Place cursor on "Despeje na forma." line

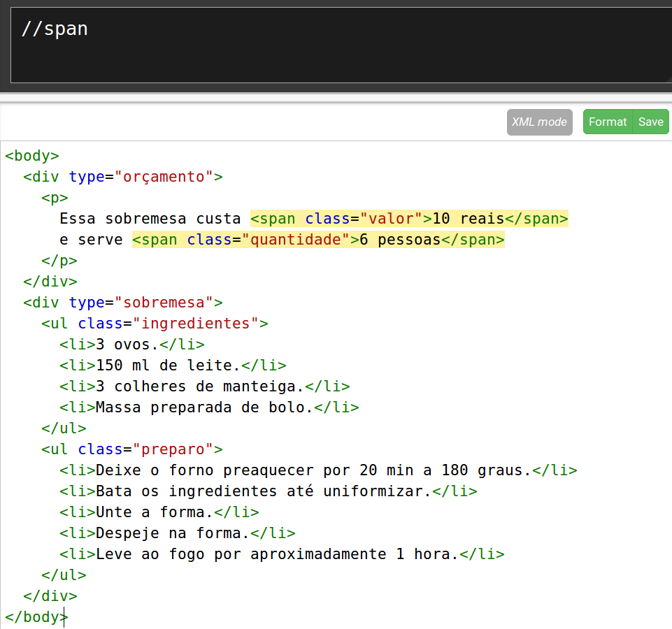[177, 533]
